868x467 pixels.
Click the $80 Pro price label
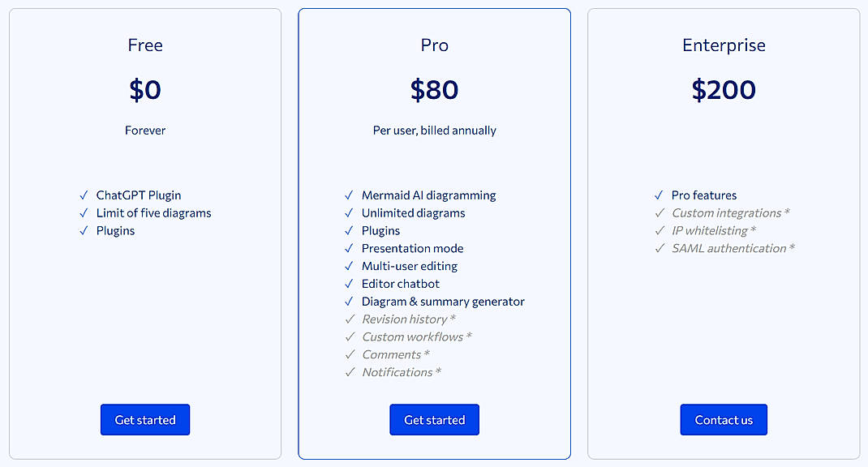click(x=434, y=90)
